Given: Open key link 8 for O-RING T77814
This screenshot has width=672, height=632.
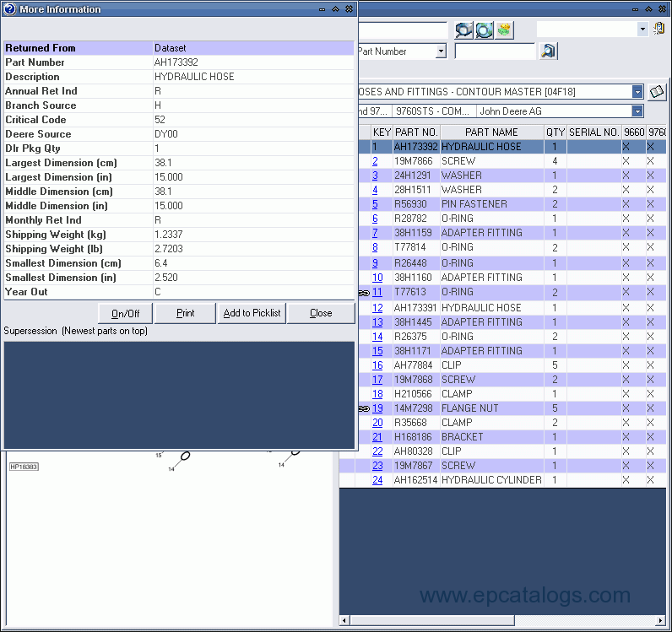Looking at the screenshot, I should pyautogui.click(x=375, y=247).
